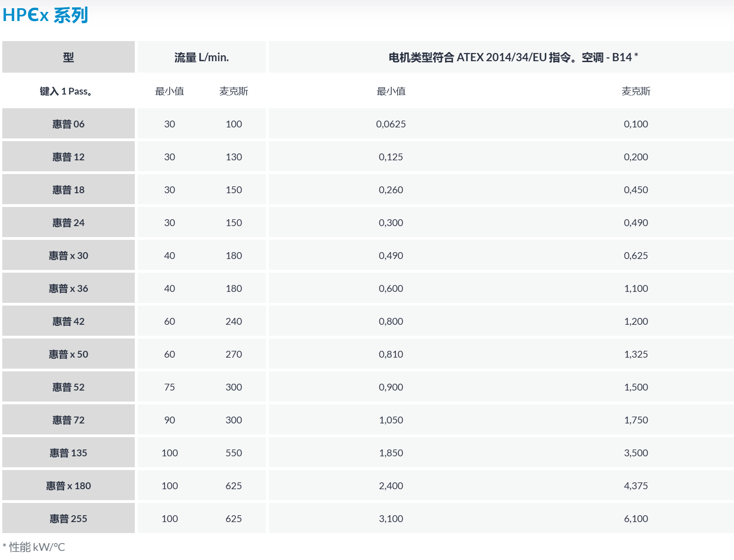
Task: Select the value "0,300" in 惠普 24 row
Action: click(391, 223)
